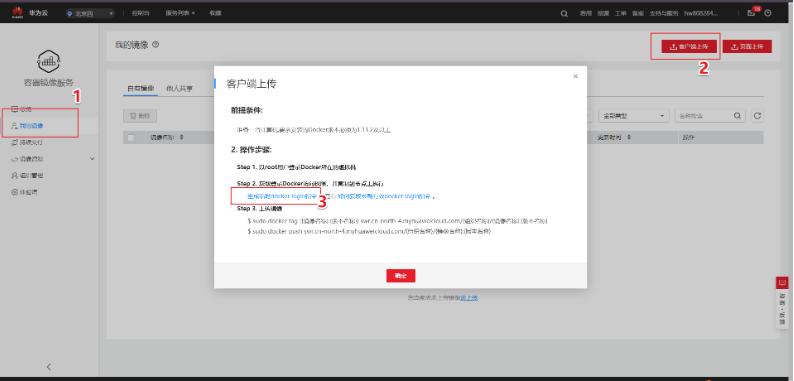The width and height of the screenshot is (794, 381).
Task: Click the help question-mark icon beside 我的镜像
Action: pyautogui.click(x=155, y=45)
